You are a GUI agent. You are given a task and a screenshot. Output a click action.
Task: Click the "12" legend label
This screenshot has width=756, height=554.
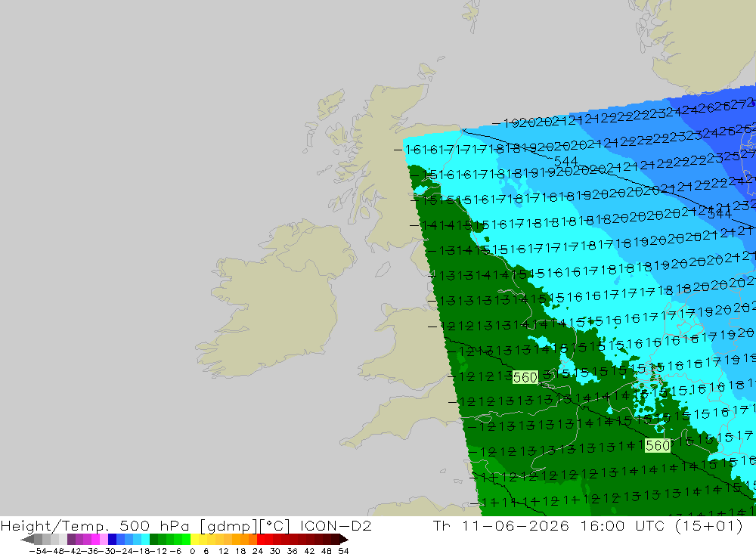[x=225, y=551]
